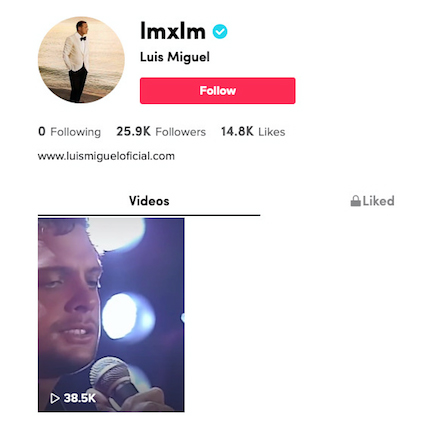Click the 14.8K likes number
Image resolution: width=426 pixels, height=440 pixels.
tap(237, 131)
